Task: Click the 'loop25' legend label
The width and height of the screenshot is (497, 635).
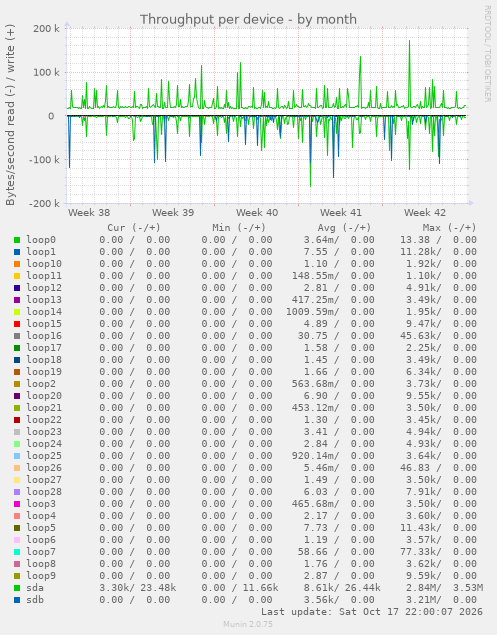Action: tap(44, 456)
